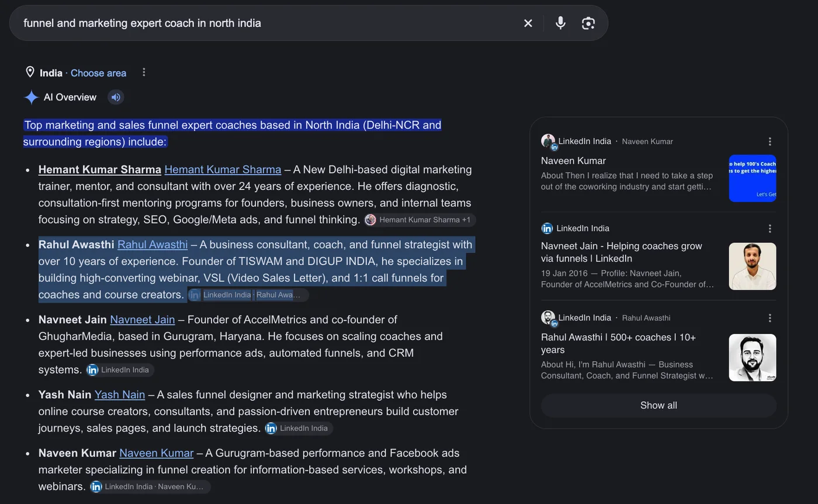Viewport: 818px width, 504px height.
Task: Click the blue thumbnail on the Naveen Kumar card
Action: [x=753, y=178]
